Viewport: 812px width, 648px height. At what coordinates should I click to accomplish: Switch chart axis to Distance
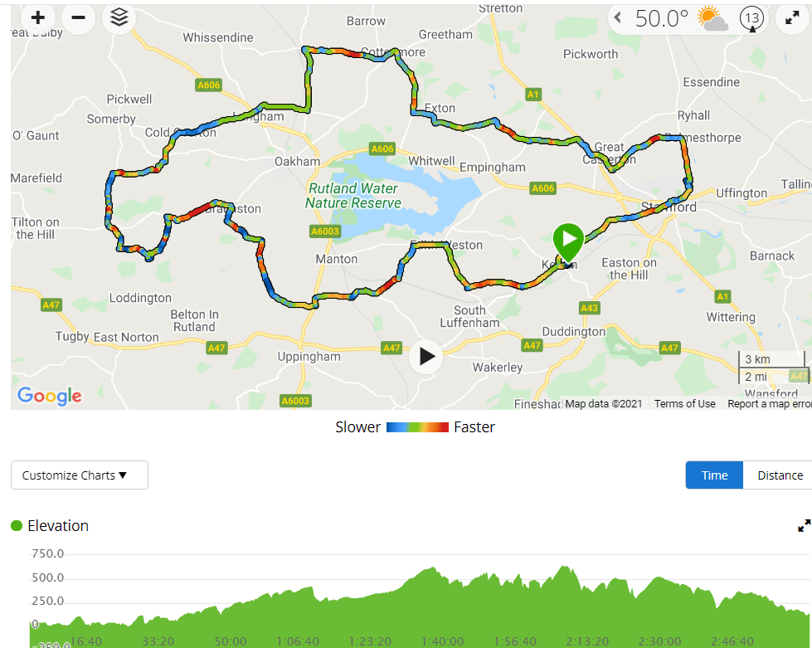click(780, 475)
